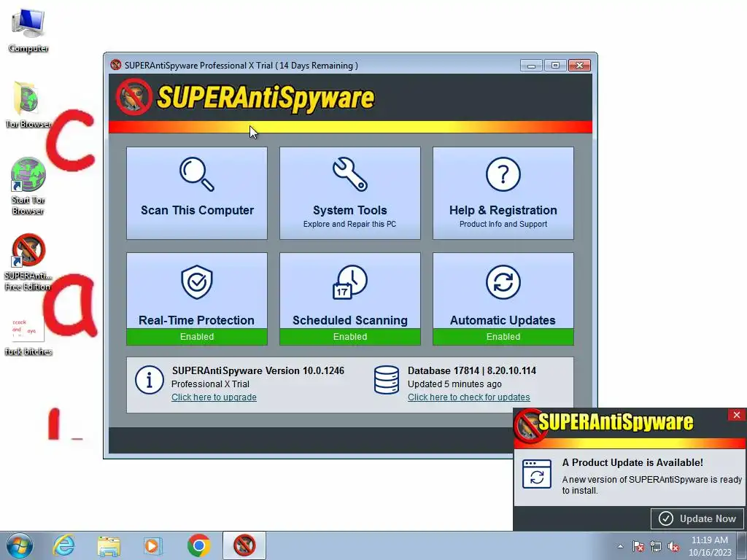Open Windows Explorer from taskbar
Screen dimensions: 747x560
(109, 545)
